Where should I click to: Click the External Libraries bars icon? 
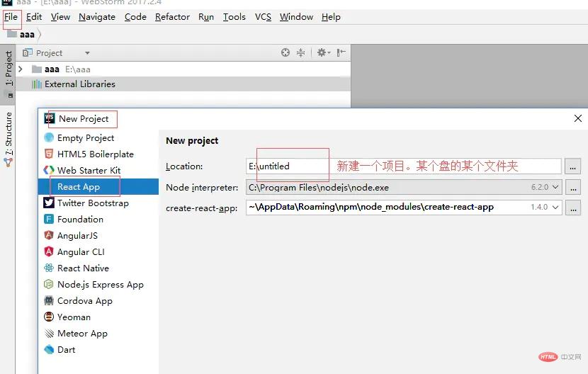(x=36, y=84)
